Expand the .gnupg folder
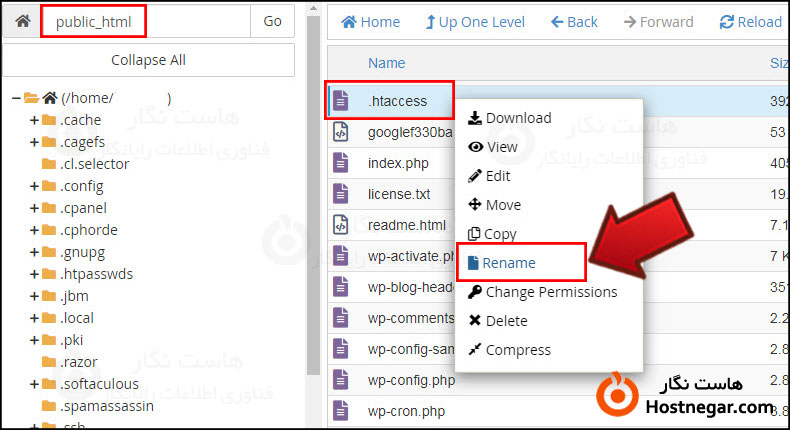 click(34, 252)
